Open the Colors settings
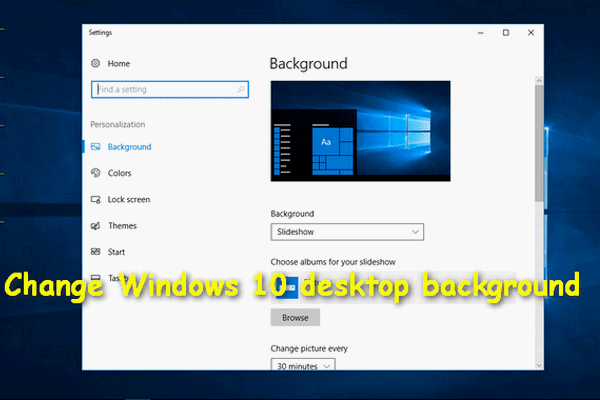The image size is (600, 400). point(119,173)
